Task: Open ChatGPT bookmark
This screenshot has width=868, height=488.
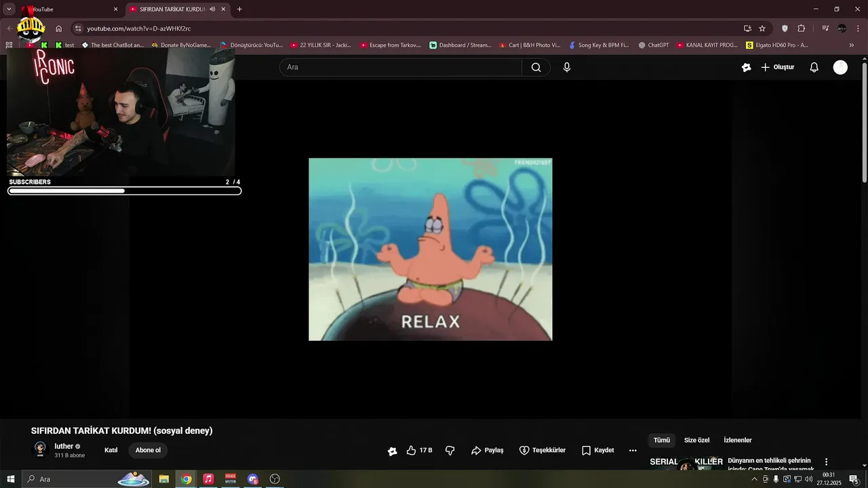Action: point(654,45)
